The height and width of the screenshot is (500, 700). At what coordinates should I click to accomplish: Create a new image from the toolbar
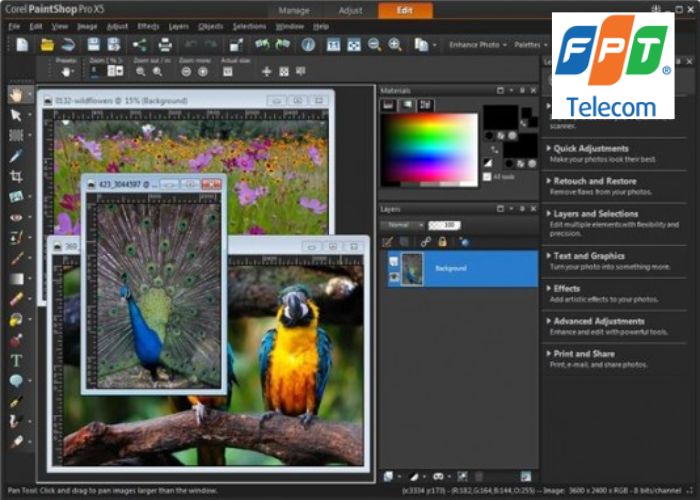[22, 45]
